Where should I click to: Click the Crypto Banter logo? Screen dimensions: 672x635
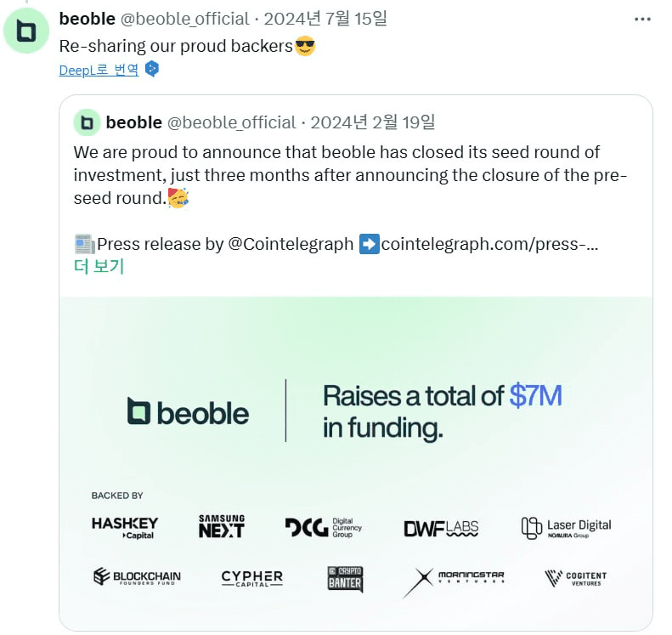pyautogui.click(x=345, y=579)
